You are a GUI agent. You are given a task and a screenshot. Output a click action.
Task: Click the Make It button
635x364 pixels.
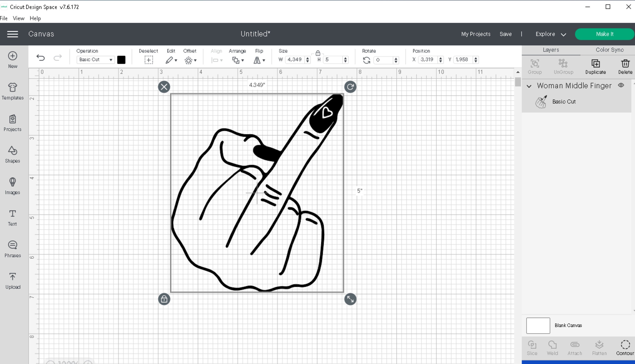[605, 34]
